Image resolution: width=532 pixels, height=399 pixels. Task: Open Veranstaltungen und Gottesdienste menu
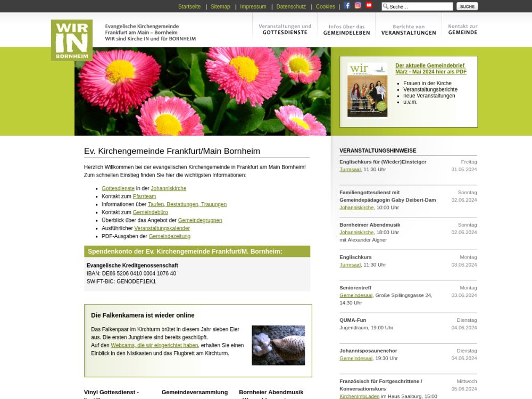pos(285,29)
